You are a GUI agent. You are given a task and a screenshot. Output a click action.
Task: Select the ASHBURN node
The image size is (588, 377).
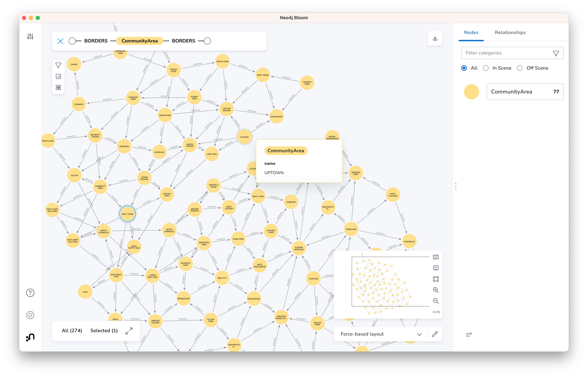click(x=291, y=202)
